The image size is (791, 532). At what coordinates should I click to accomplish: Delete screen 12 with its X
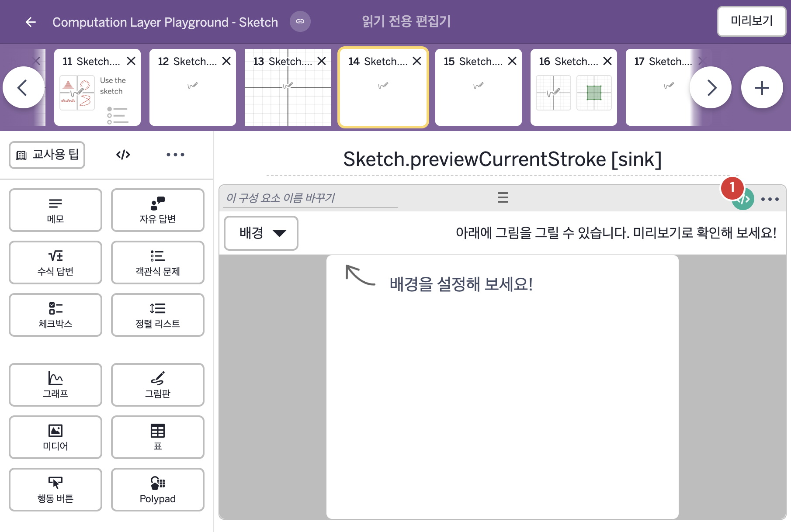226,61
